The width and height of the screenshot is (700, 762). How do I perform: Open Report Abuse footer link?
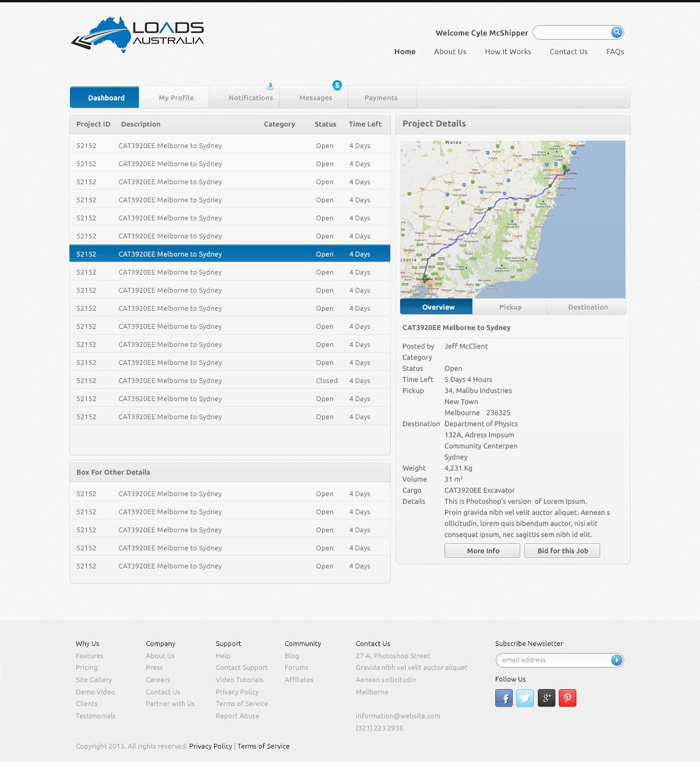(x=237, y=715)
